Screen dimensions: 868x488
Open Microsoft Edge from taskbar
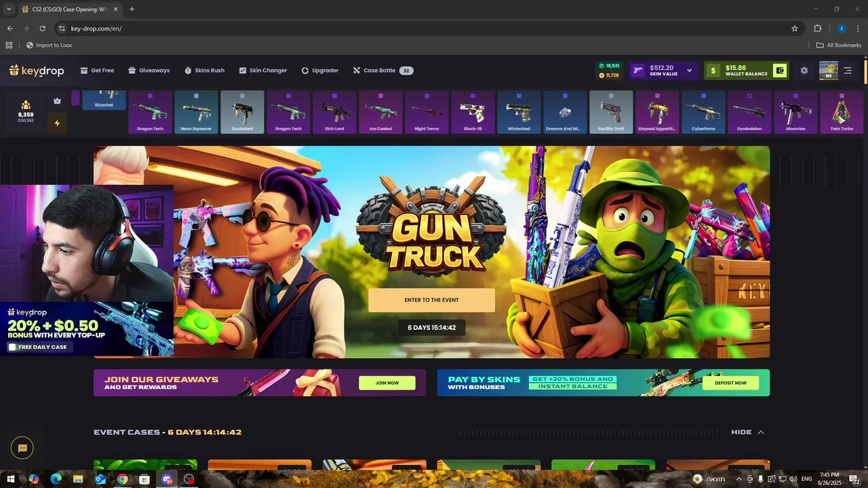pyautogui.click(x=56, y=479)
